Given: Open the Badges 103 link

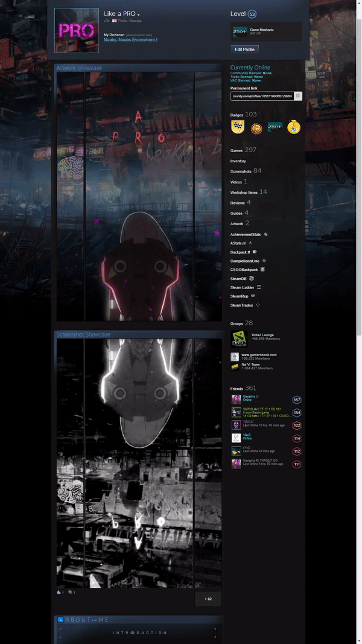Looking at the screenshot, I should tap(243, 115).
